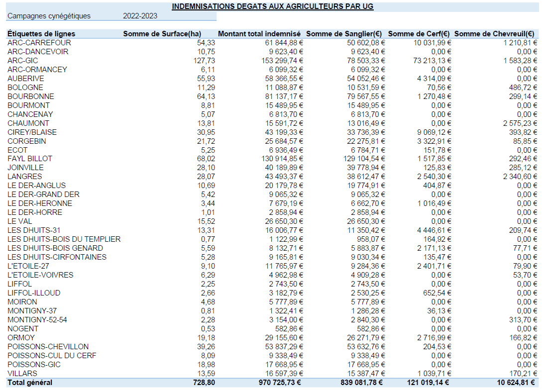542x392 pixels.
Task: Click the CORGEBIN row label
Action: pos(27,142)
